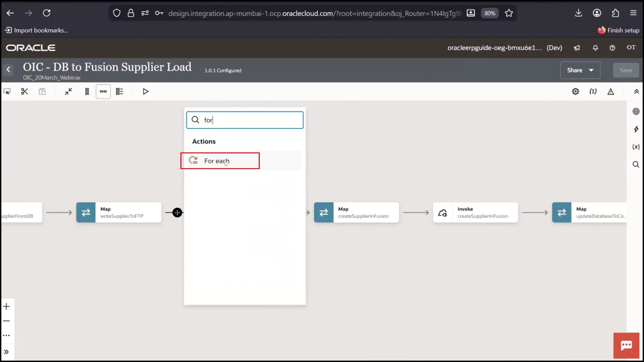Click the permissions toggle icon in URL bar
644x362 pixels.
145,13
